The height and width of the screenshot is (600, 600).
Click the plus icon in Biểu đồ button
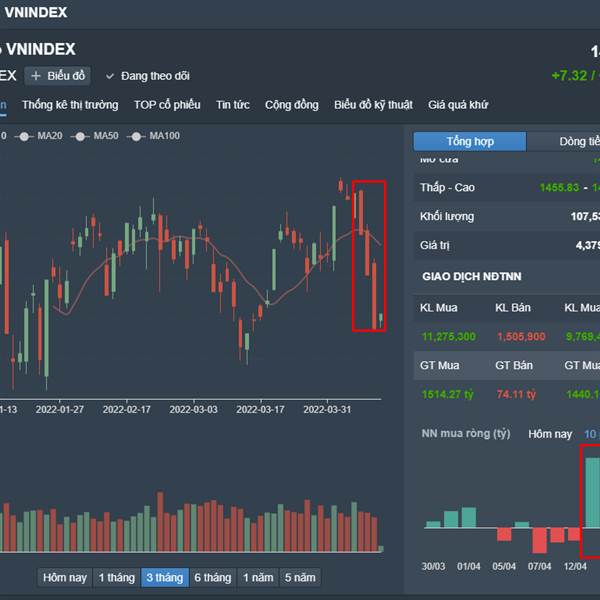36,76
